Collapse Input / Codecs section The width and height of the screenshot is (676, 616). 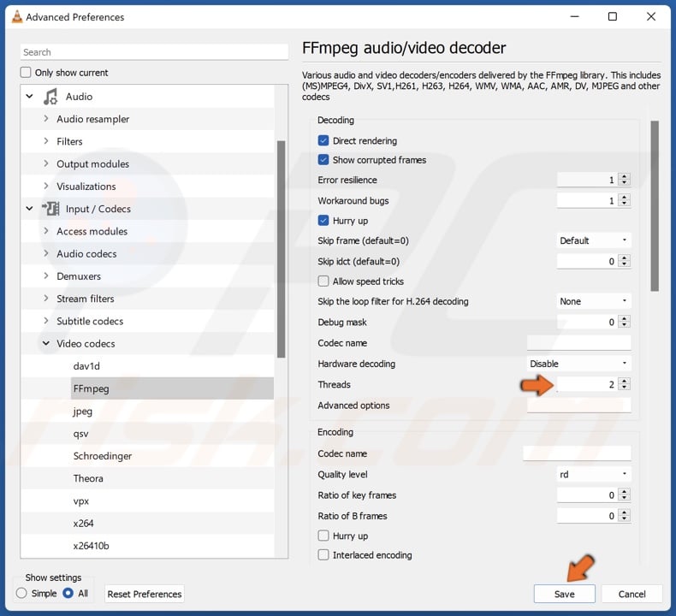pos(29,209)
